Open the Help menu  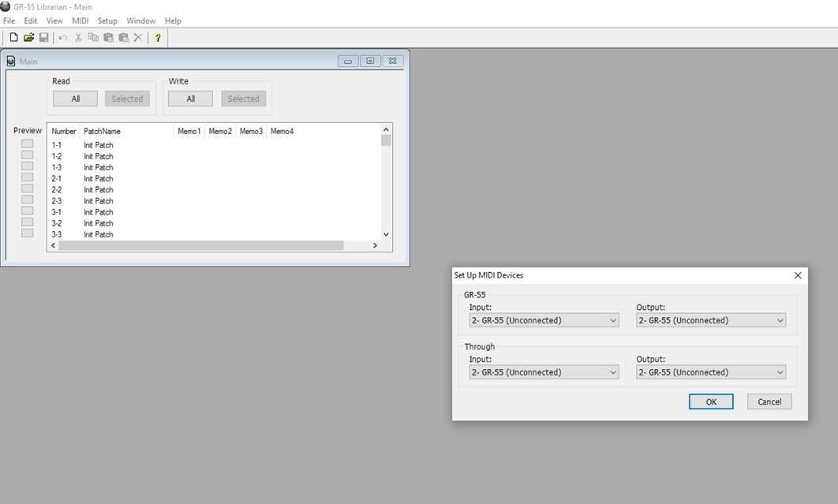coord(173,21)
